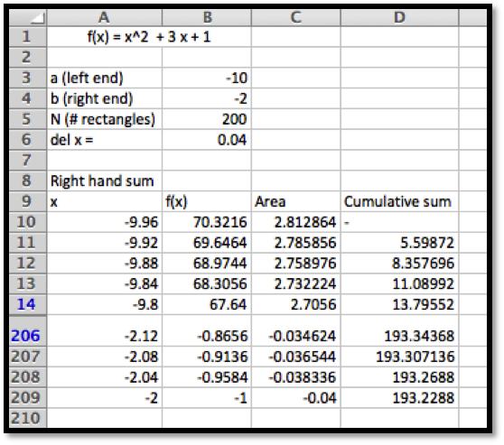504x445 pixels.
Task: Select column B header
Action: click(207, 18)
